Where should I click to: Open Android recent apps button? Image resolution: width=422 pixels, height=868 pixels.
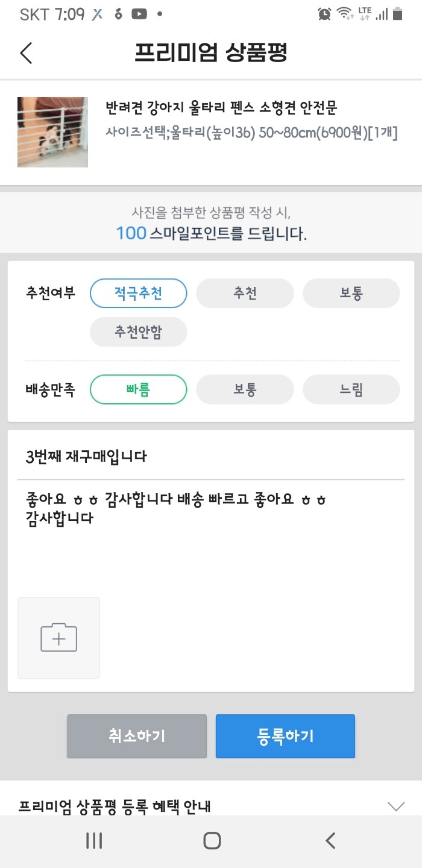click(x=94, y=841)
